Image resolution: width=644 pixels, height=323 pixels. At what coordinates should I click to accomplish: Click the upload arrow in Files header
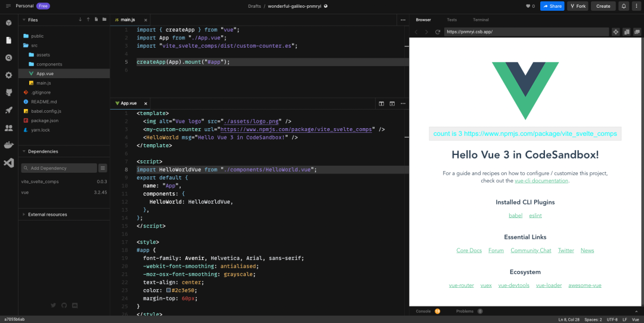(x=88, y=19)
